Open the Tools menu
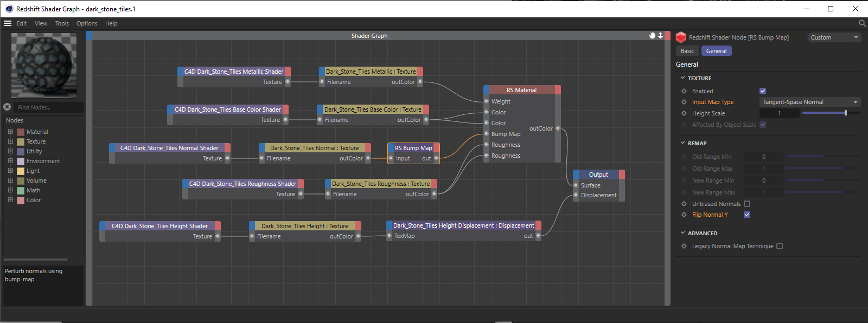The height and width of the screenshot is (323, 868). point(62,23)
